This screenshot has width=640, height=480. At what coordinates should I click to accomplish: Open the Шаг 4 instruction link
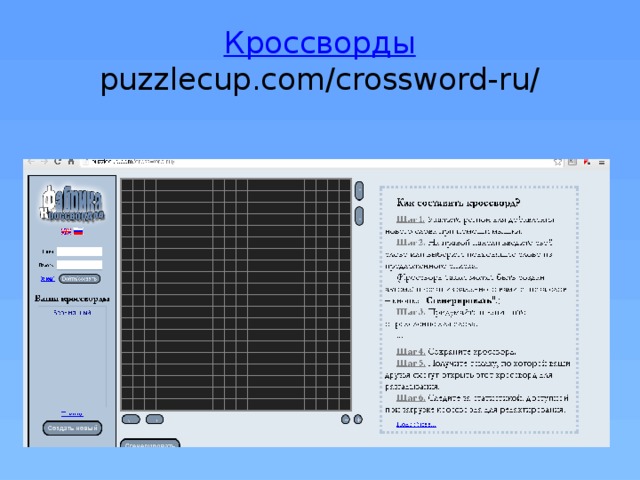pyautogui.click(x=410, y=351)
